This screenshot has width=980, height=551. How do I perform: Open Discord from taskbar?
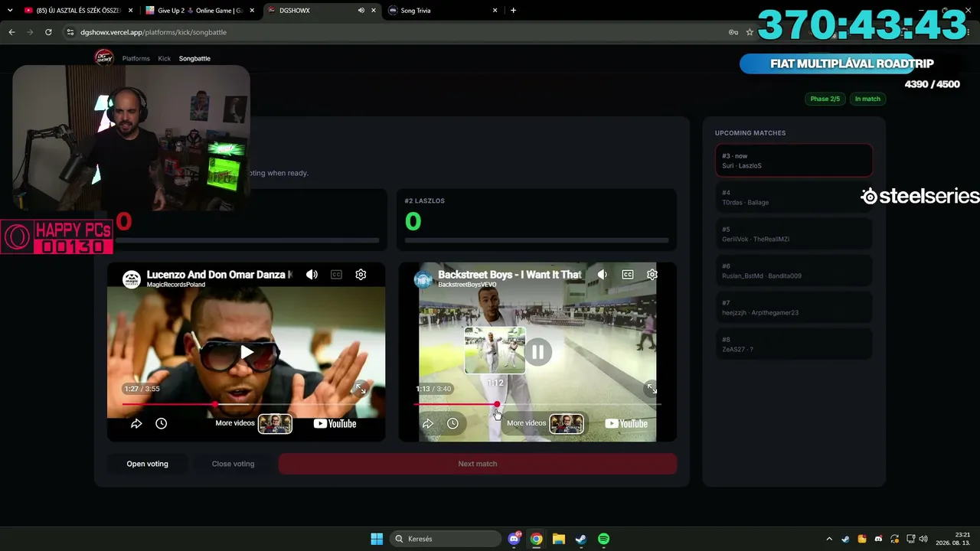click(x=514, y=539)
